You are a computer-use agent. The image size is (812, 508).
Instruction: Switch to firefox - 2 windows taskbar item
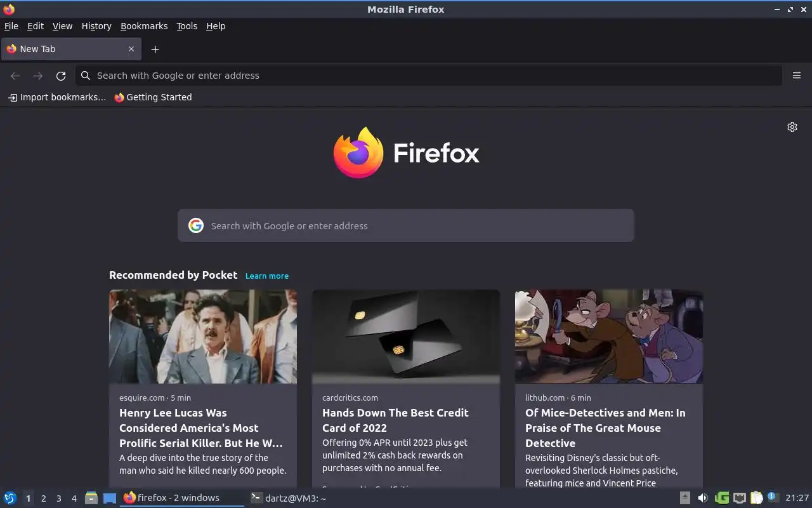(182, 498)
